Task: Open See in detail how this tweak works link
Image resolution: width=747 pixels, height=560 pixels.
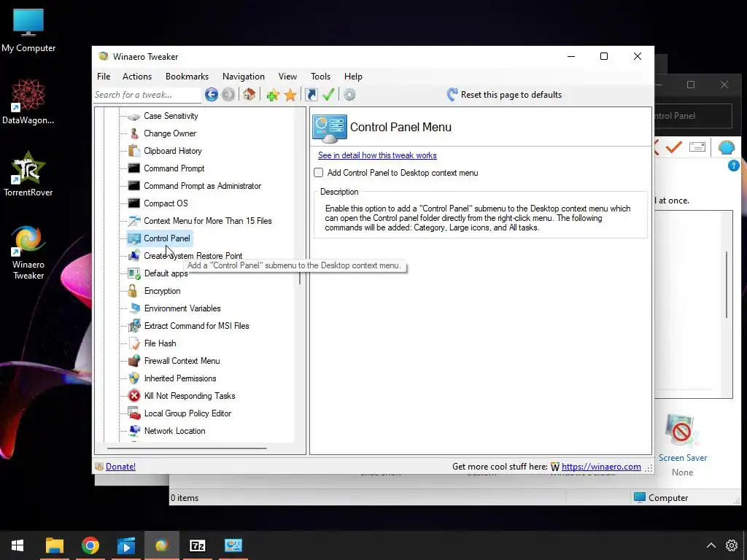Action: (x=377, y=155)
